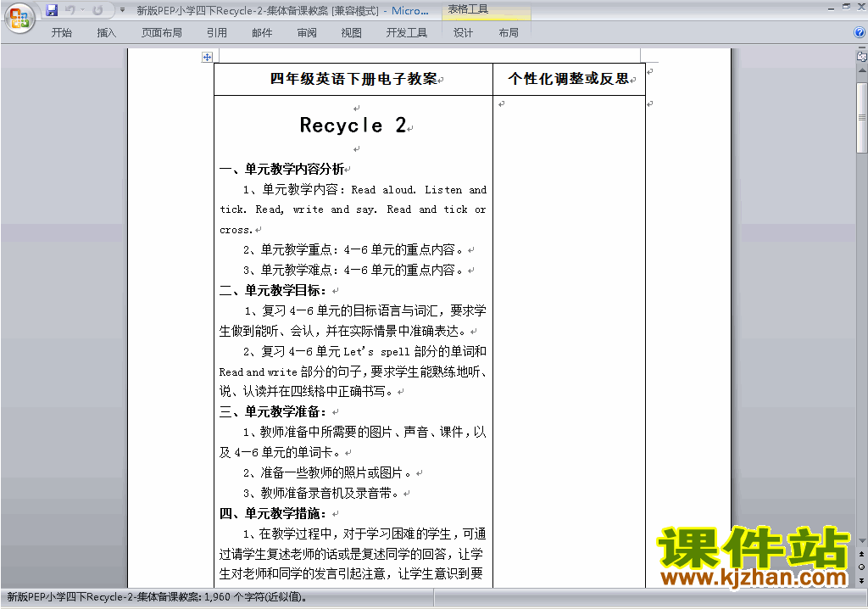The width and height of the screenshot is (868, 609).
Task: Click the line 及4—6单元的单词卡
Action: pos(280,453)
